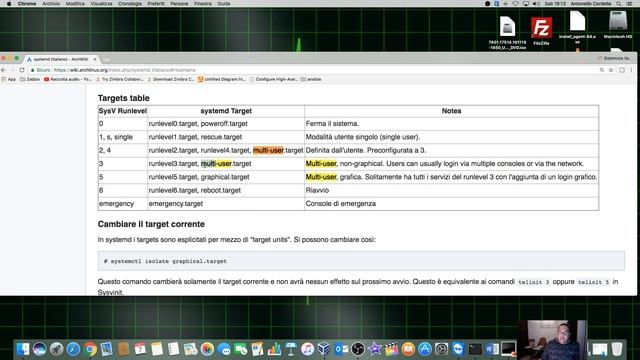Viewport: 640px width, 360px height.
Task: Open the App bookmarks shortcut
Action: point(9,79)
